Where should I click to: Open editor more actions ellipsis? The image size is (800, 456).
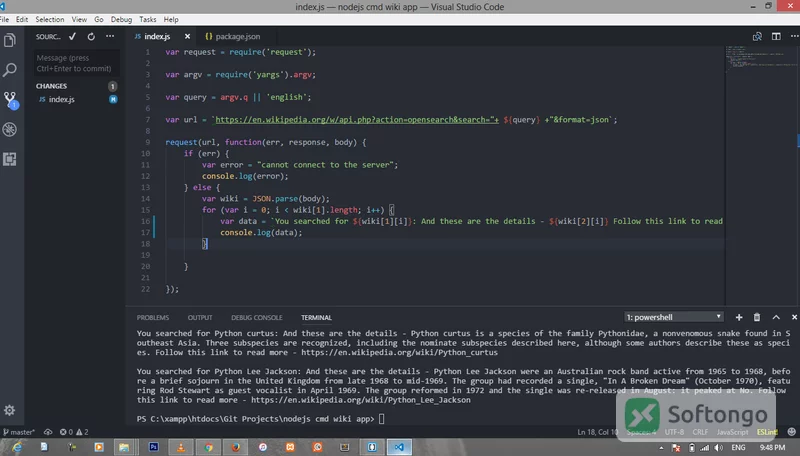pyautogui.click(x=794, y=36)
